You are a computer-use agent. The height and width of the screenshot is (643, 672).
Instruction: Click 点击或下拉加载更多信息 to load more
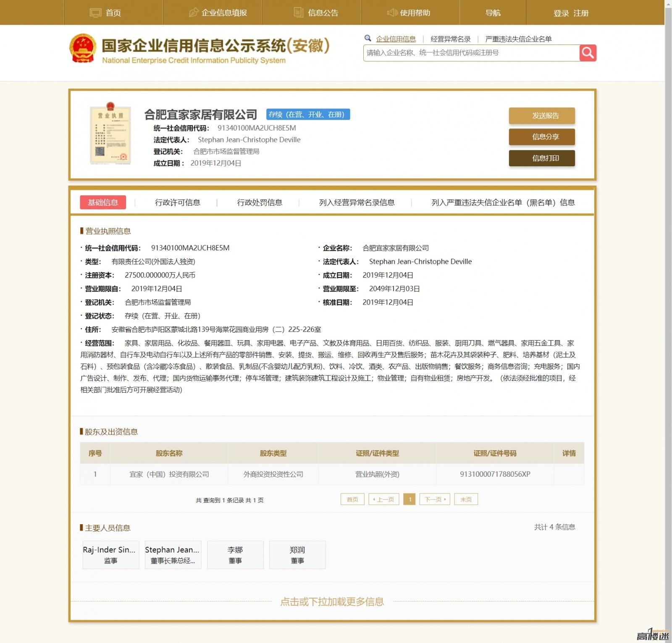332,601
